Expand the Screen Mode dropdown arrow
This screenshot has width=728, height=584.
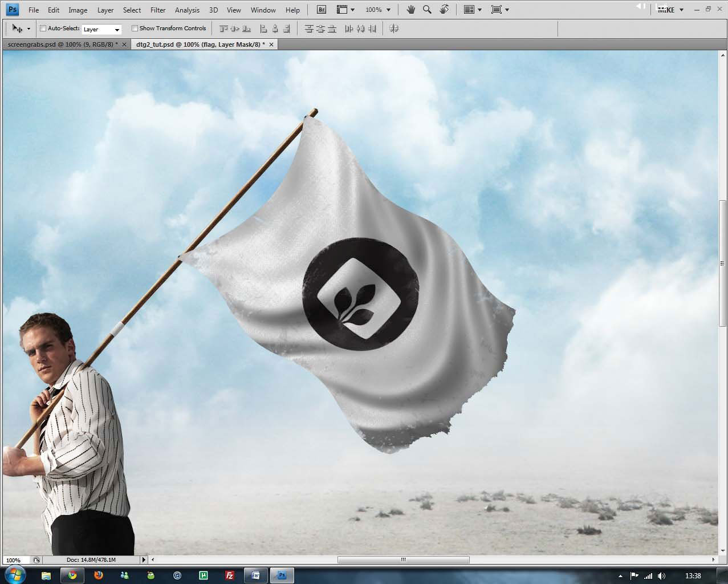pyautogui.click(x=507, y=10)
